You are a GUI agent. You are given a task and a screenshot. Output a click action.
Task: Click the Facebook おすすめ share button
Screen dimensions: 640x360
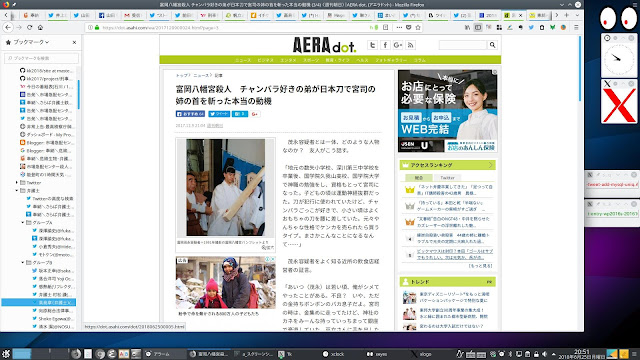(190, 114)
